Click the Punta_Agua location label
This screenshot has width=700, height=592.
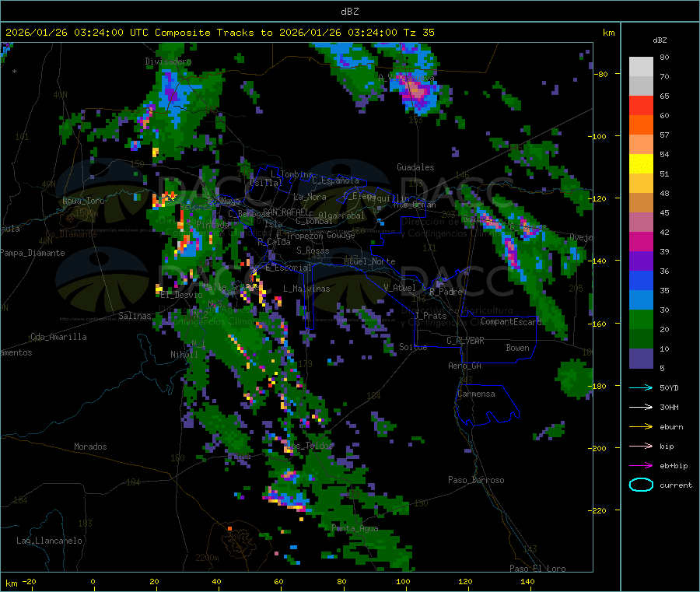pos(355,528)
